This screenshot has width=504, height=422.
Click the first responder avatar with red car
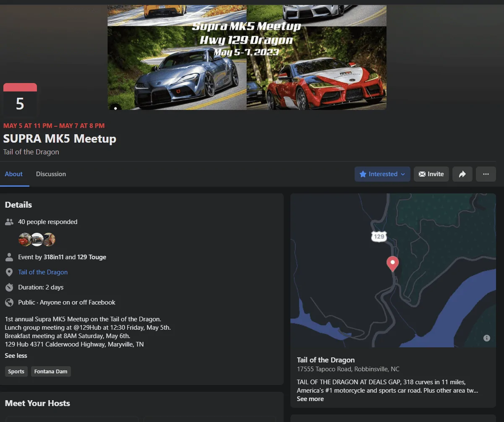point(25,240)
